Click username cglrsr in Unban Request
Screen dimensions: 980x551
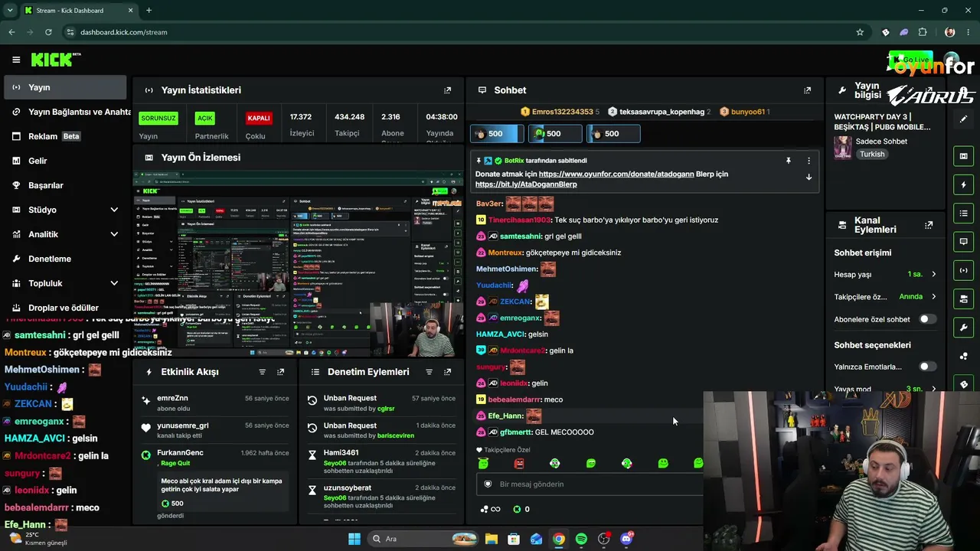point(386,409)
